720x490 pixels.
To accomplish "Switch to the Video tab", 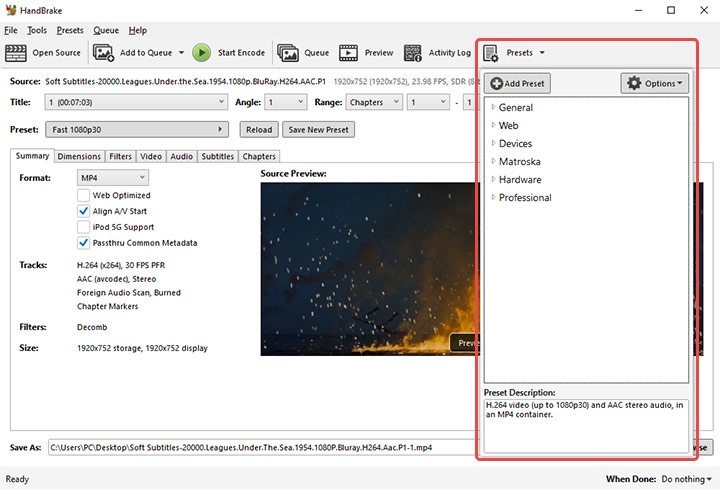I will (x=151, y=157).
